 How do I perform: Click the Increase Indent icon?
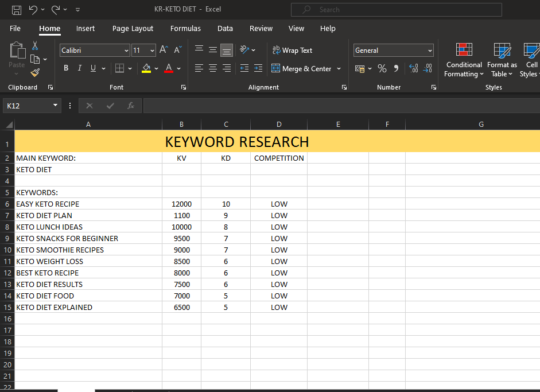pos(258,68)
